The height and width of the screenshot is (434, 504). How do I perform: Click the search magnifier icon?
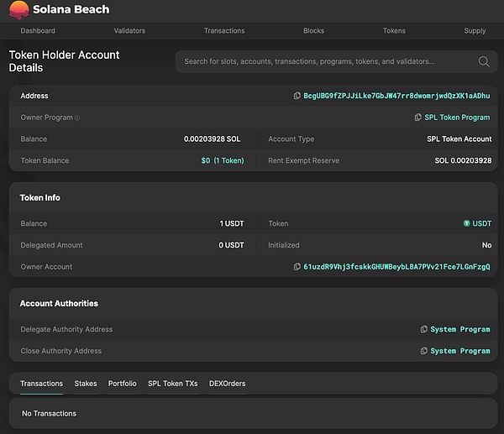coord(484,61)
